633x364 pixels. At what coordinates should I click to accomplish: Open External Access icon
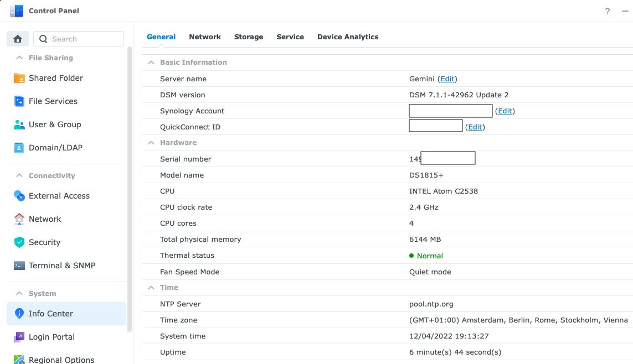click(19, 195)
